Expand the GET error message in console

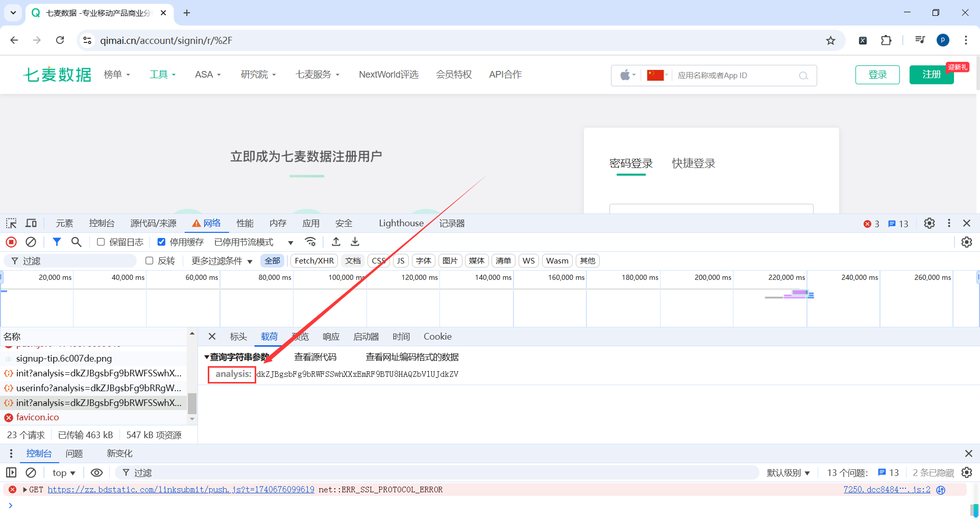25,490
